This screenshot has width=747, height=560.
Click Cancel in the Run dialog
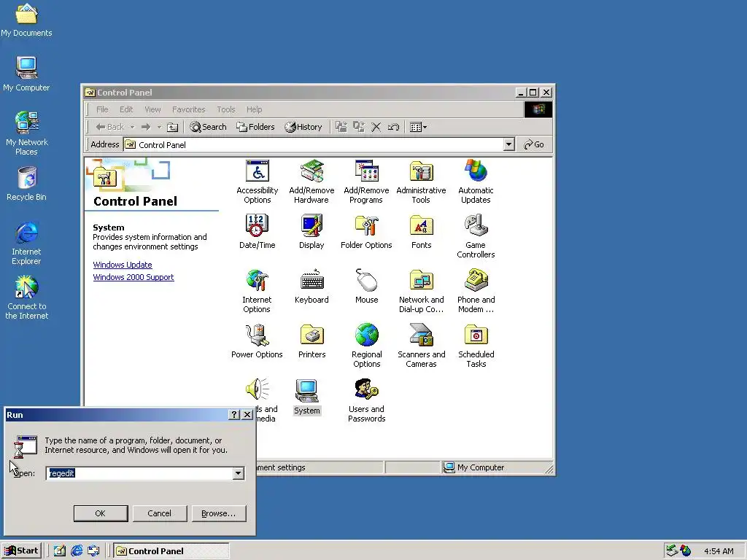click(160, 513)
